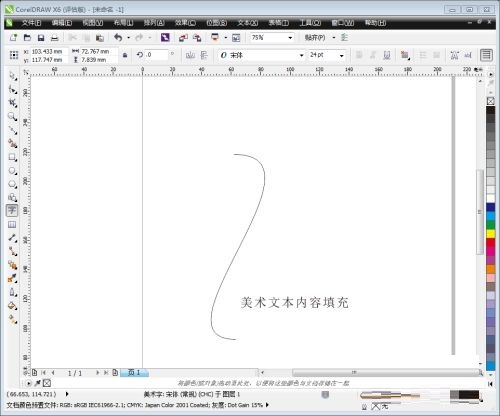Image resolution: width=500 pixels, height=416 pixels.
Task: Select the Ellipse tool
Action: click(x=12, y=171)
